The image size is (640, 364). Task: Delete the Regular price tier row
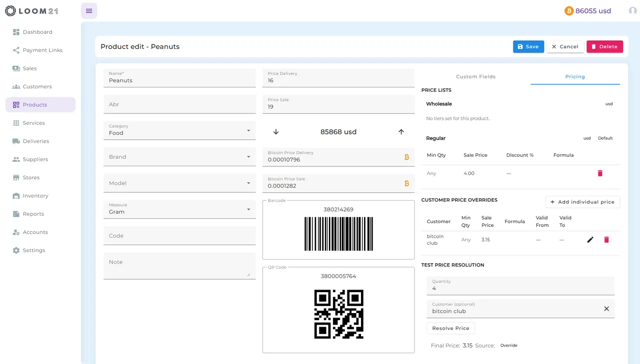tap(600, 173)
